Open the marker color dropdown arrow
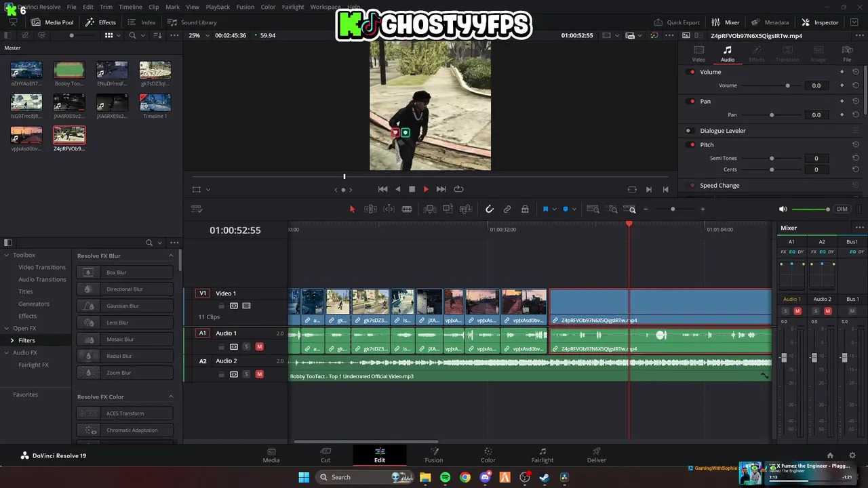 click(574, 209)
